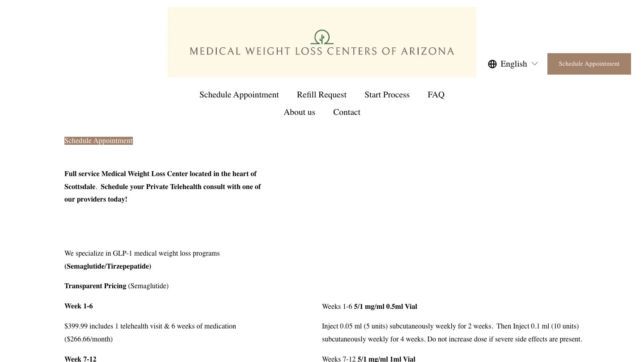Click the globe language icon

(x=492, y=64)
